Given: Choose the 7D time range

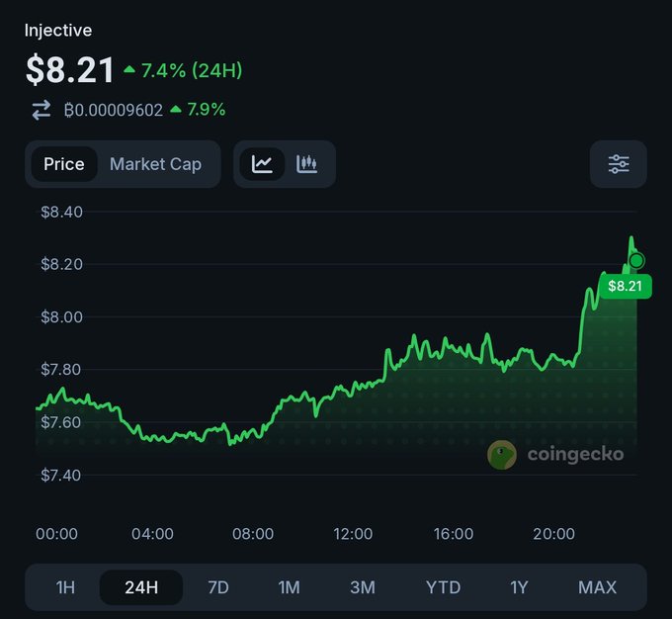Looking at the screenshot, I should point(218,587).
